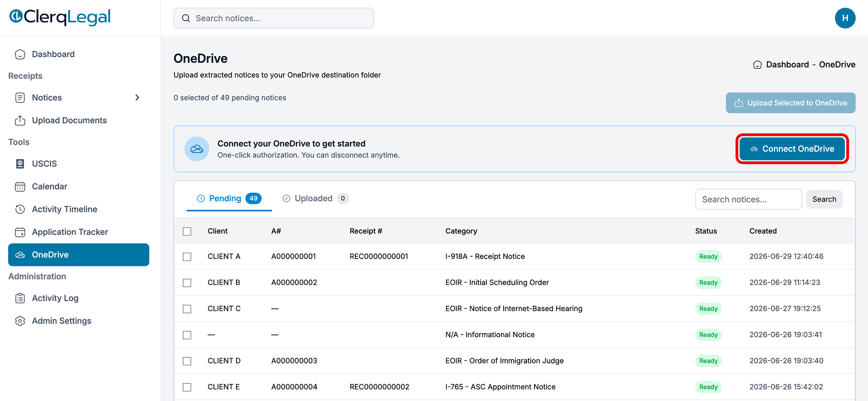
Task: Click the Category column header
Action: click(461, 231)
